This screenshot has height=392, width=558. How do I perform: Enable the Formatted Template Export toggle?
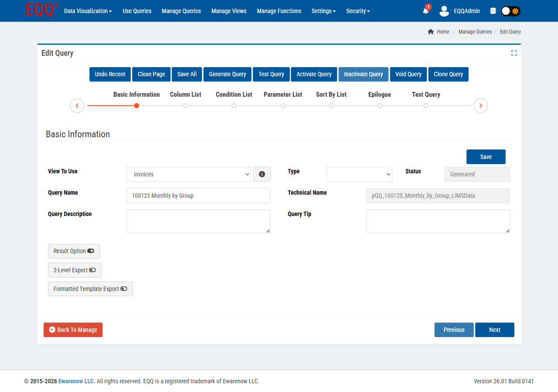(x=124, y=289)
